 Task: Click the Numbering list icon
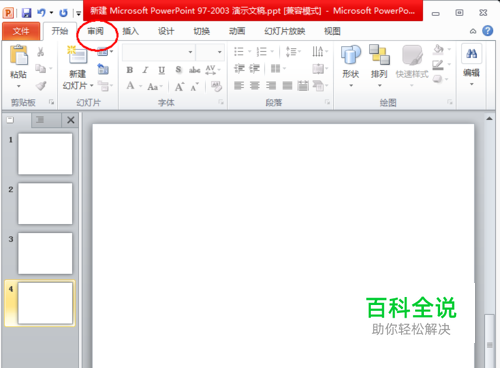pyautogui.click(x=261, y=52)
